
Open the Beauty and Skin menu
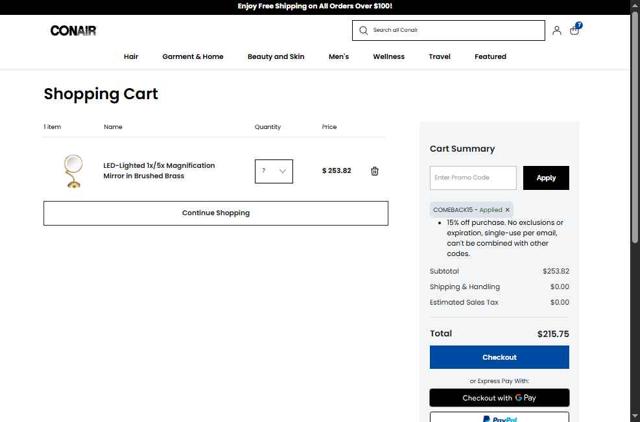click(276, 57)
